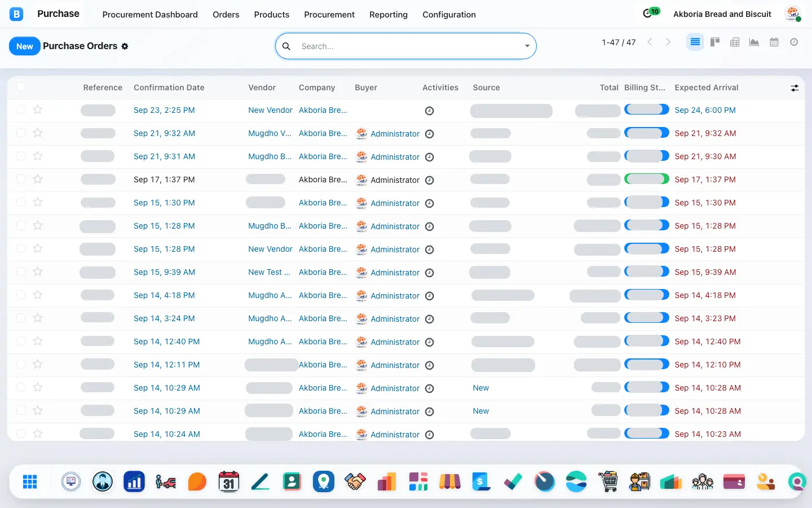Viewport: 812px width, 508px height.
Task: Switch to the Kanban view
Action: [715, 42]
